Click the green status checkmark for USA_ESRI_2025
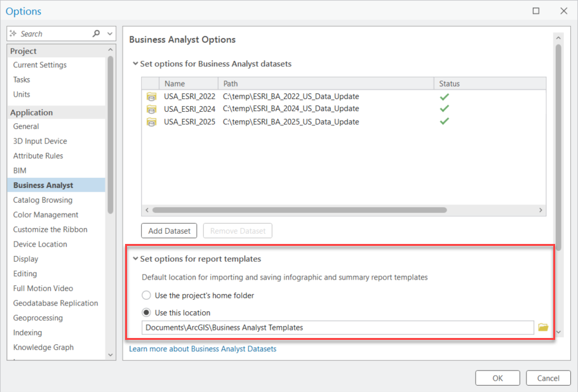Screen dimensions: 578x392 [x=445, y=121]
